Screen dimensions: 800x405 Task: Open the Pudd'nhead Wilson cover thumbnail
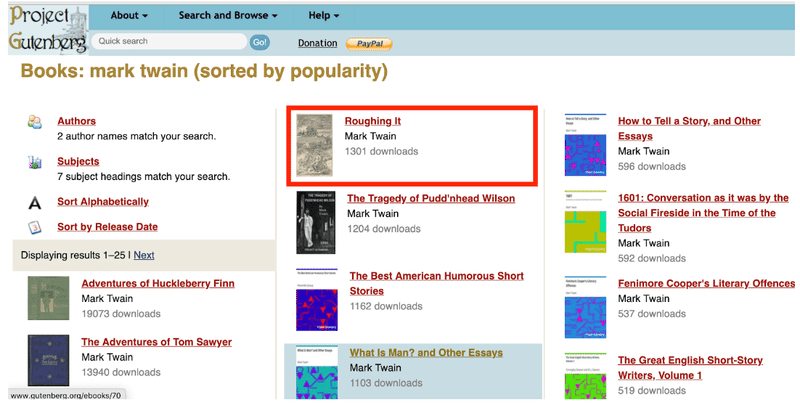pyautogui.click(x=316, y=222)
